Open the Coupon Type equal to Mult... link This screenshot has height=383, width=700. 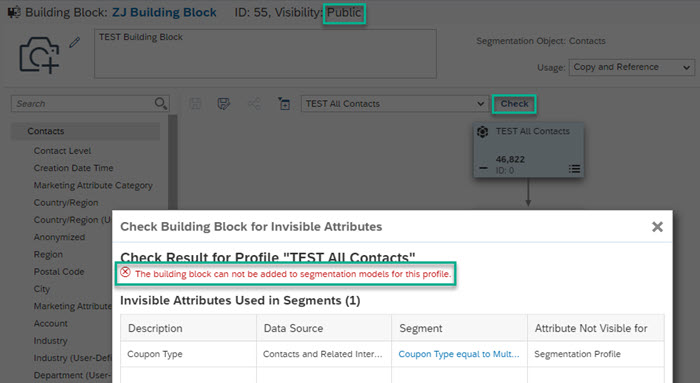tap(458, 354)
